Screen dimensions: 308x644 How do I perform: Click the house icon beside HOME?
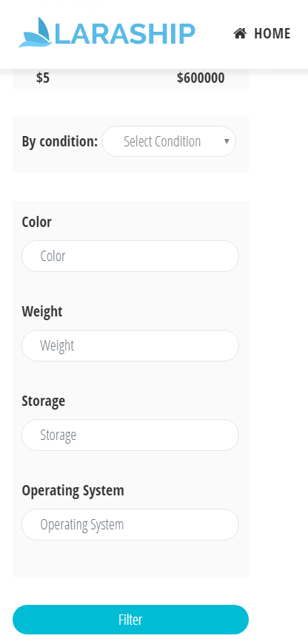(240, 33)
